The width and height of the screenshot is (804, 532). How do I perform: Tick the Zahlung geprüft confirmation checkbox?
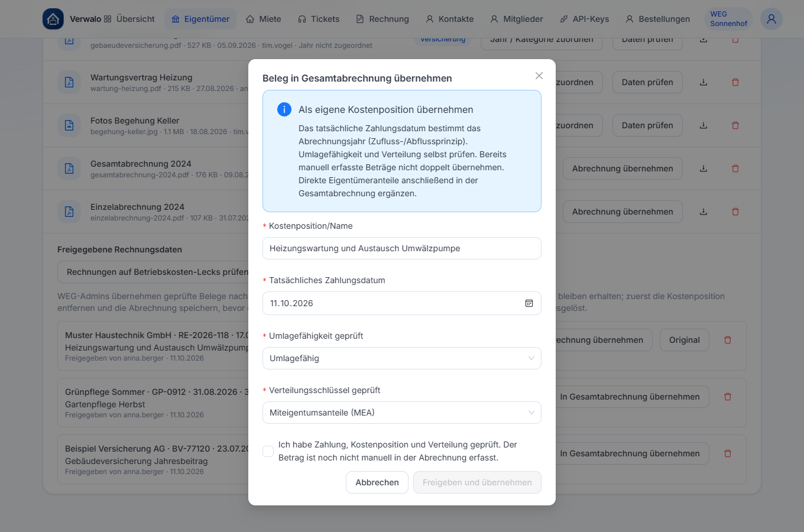coord(268,451)
